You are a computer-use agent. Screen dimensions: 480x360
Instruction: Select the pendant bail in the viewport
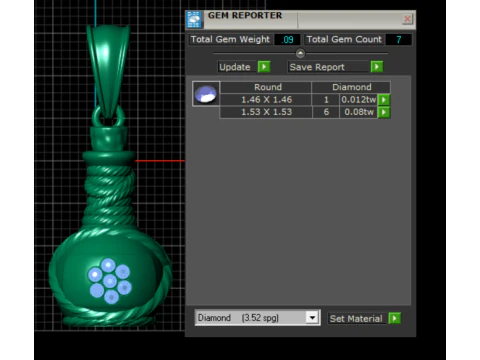108,70
